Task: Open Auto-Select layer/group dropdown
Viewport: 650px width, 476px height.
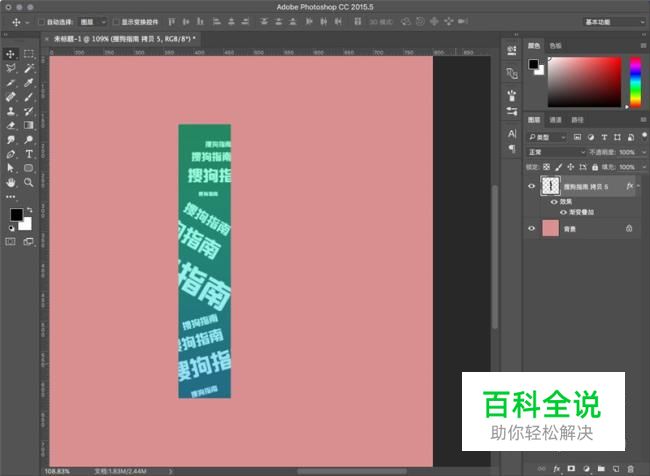Action: point(93,22)
